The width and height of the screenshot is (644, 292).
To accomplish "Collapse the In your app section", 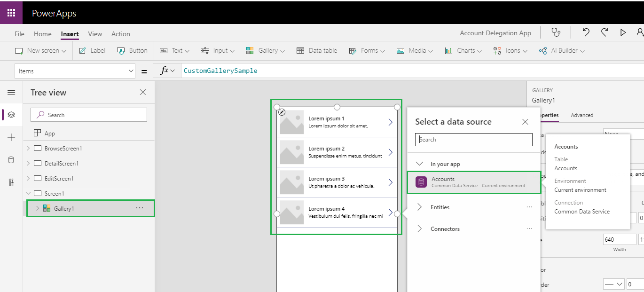I will pos(420,164).
